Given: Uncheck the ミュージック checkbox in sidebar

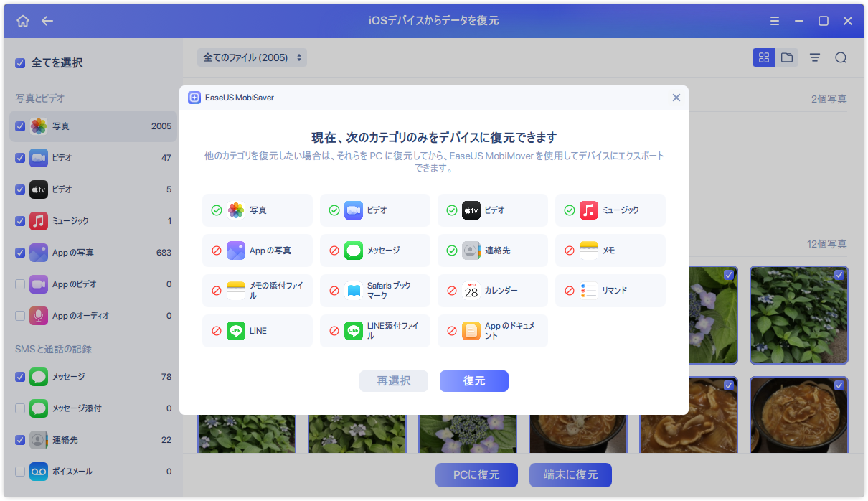Looking at the screenshot, I should pyautogui.click(x=20, y=221).
